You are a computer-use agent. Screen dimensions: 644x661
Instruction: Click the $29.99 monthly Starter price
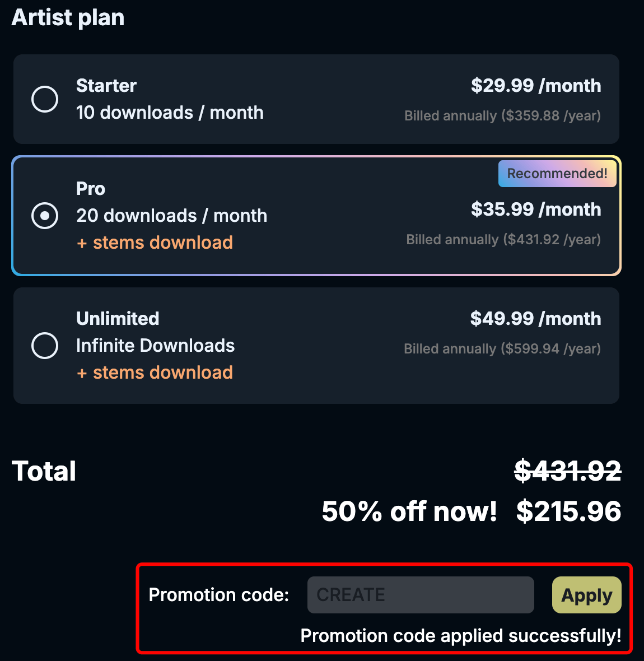tap(536, 86)
